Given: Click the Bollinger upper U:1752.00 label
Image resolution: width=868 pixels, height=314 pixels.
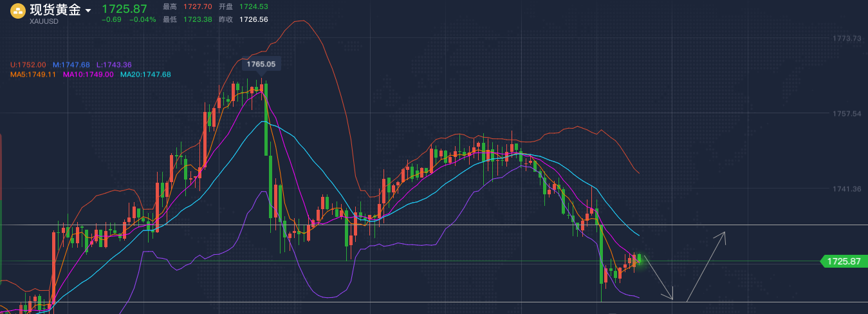Looking at the screenshot, I should (x=28, y=65).
